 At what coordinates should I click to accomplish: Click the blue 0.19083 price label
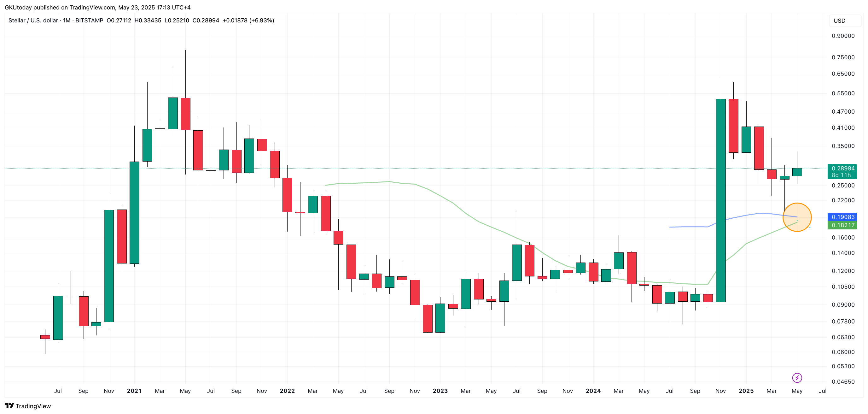(842, 217)
